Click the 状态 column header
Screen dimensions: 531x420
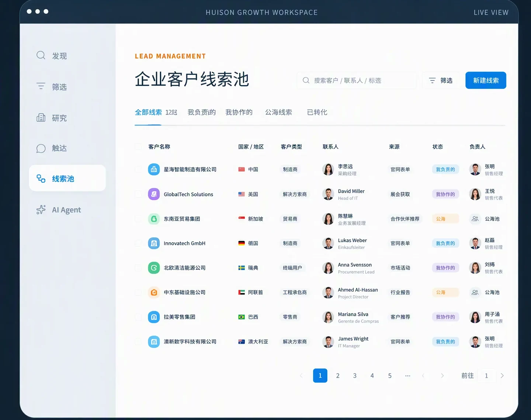click(438, 147)
